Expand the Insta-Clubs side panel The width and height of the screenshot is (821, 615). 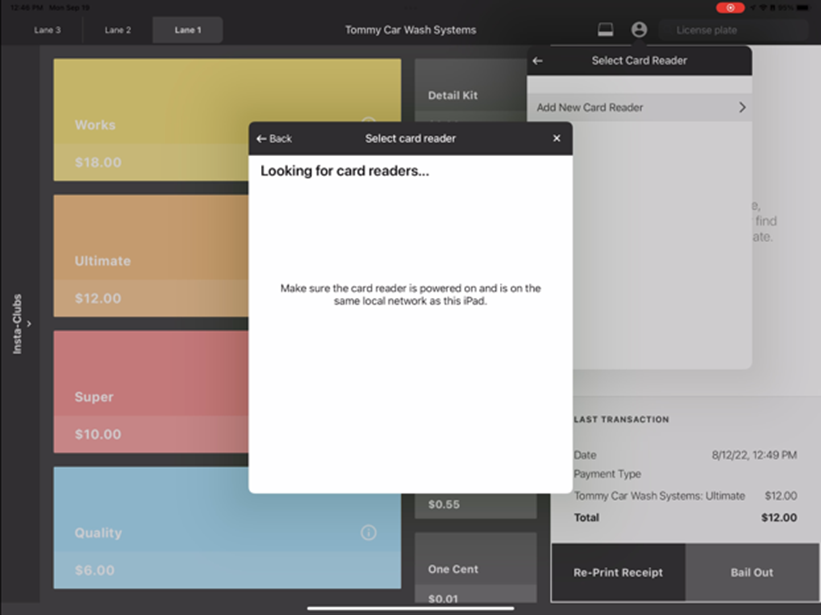pos(20,324)
